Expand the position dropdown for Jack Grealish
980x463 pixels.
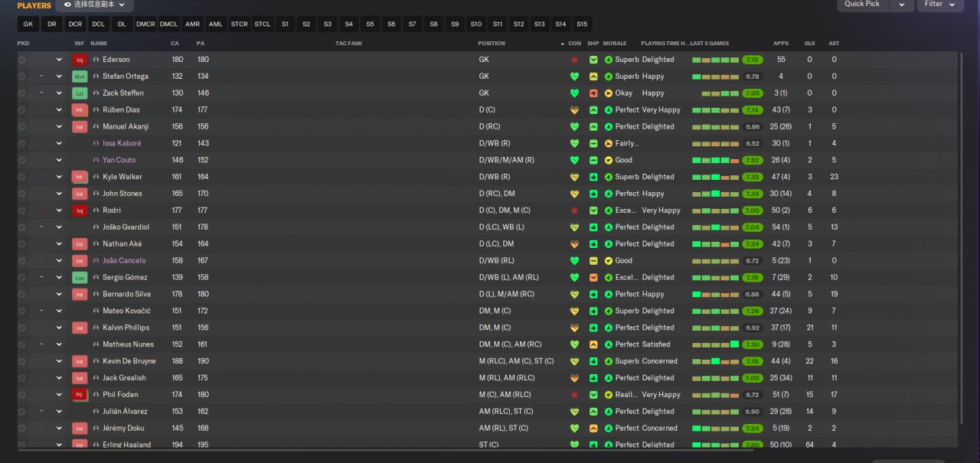pos(59,378)
